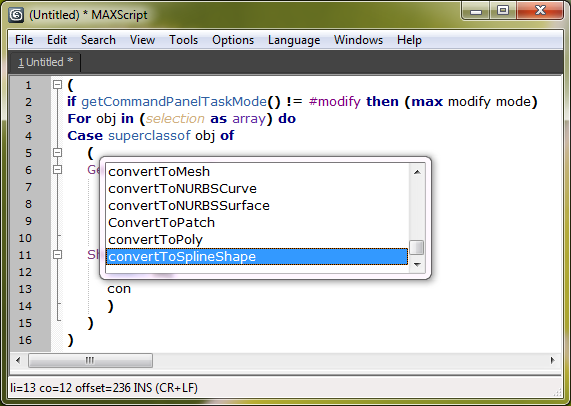Click the horizontal scrollbar thumb

pos(90,360)
